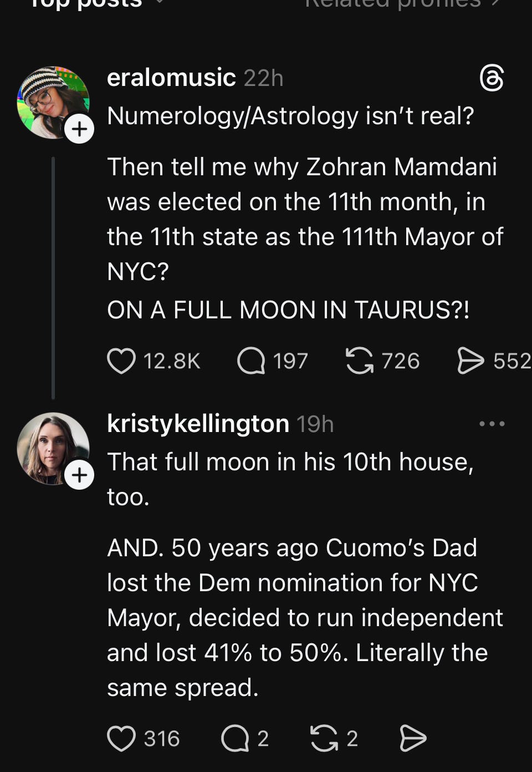The image size is (532, 772).
Task: Open the Cuomo's Dad reply text
Action: click(x=305, y=617)
